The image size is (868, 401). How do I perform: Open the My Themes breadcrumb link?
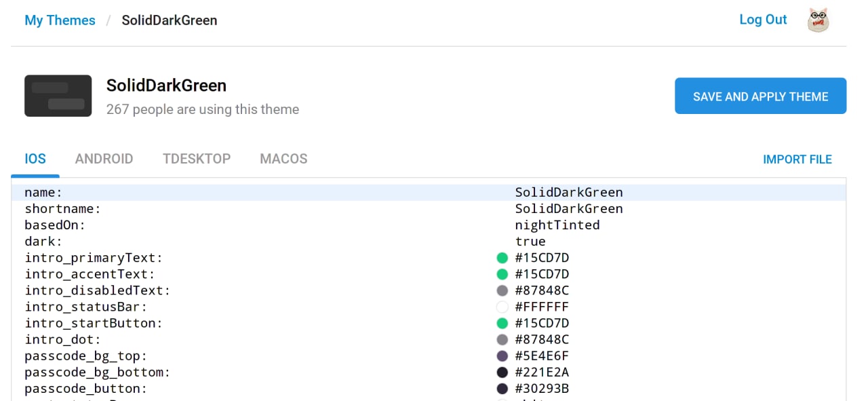click(60, 20)
